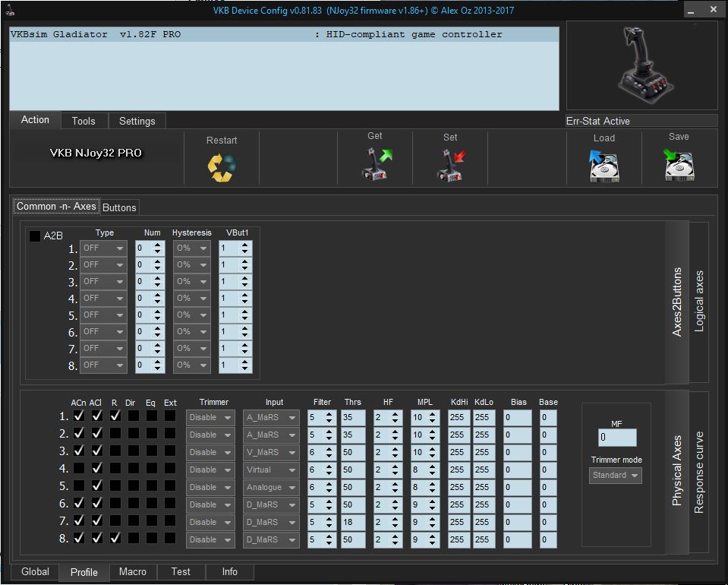Viewport: 728px width, 585px height.
Task: Select the Profile bottom tab
Action: [x=84, y=572]
